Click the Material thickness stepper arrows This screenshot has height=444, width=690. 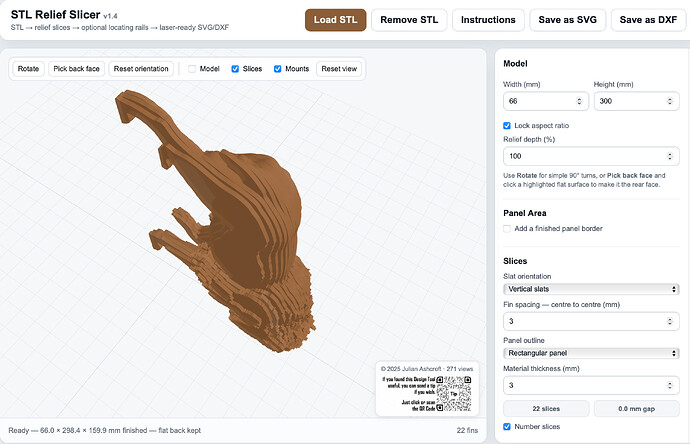coord(670,385)
